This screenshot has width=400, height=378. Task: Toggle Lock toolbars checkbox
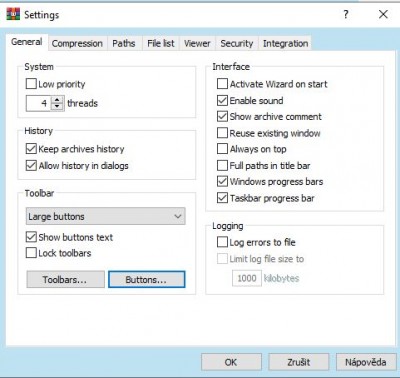coord(31,253)
